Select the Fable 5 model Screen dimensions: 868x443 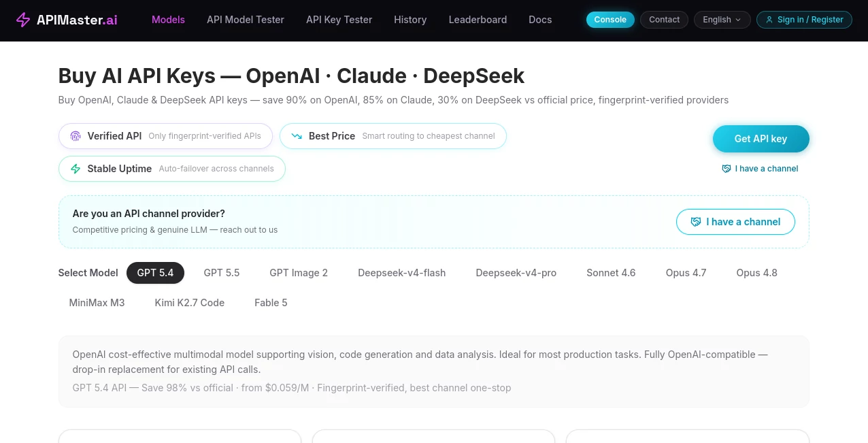[271, 303]
